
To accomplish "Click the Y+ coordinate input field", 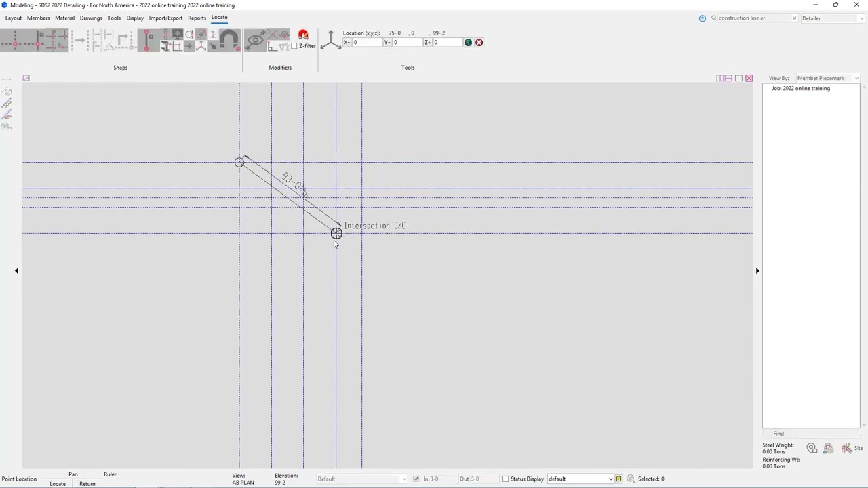I will pos(408,42).
